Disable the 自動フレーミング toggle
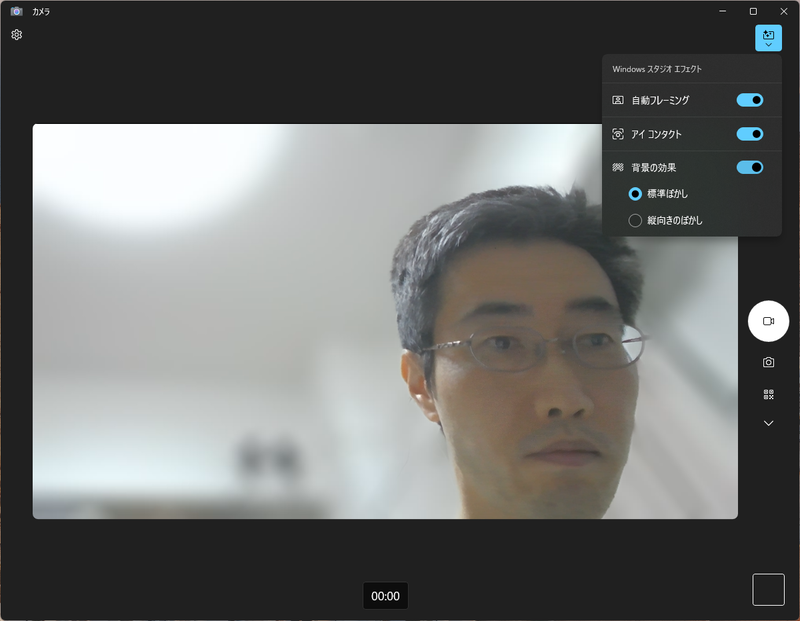Viewport: 800px width, 621px height. 749,100
